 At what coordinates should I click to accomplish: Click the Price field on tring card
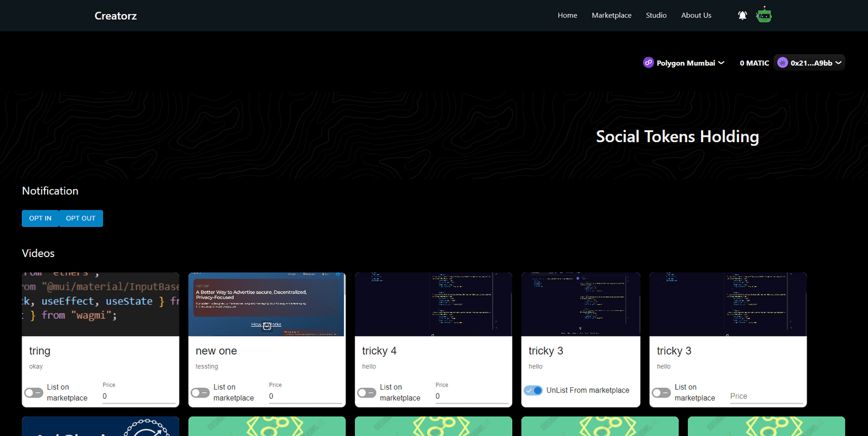[x=139, y=396]
